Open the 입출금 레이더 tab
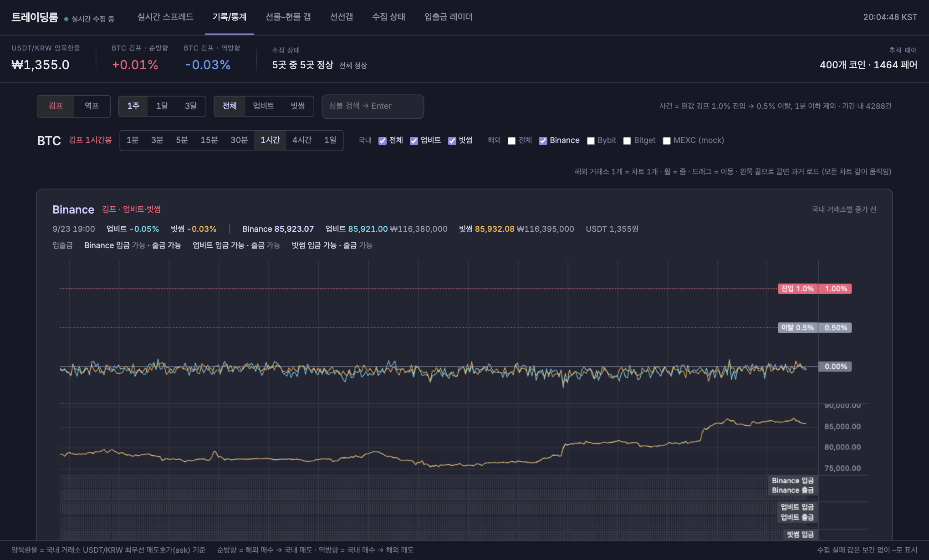Viewport: 929px width, 560px height. (x=449, y=17)
